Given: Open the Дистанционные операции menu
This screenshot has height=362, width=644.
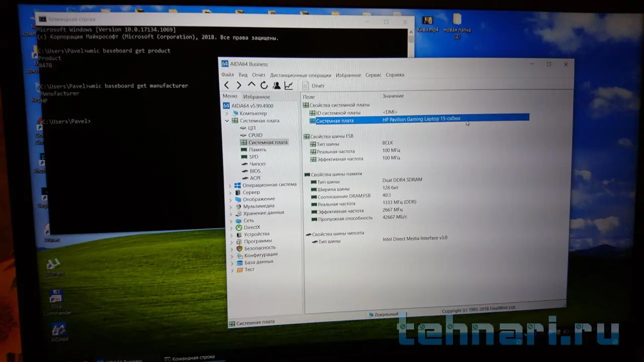Looking at the screenshot, I should [300, 75].
